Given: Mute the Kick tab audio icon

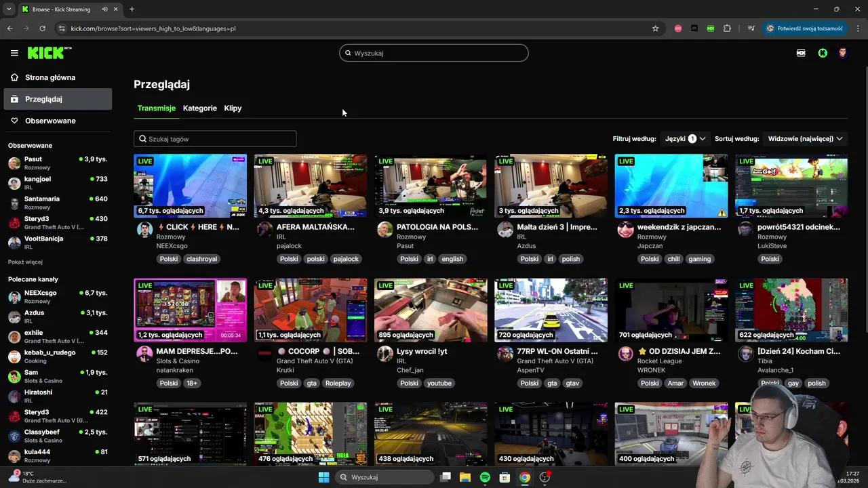Looking at the screenshot, I should (104, 9).
